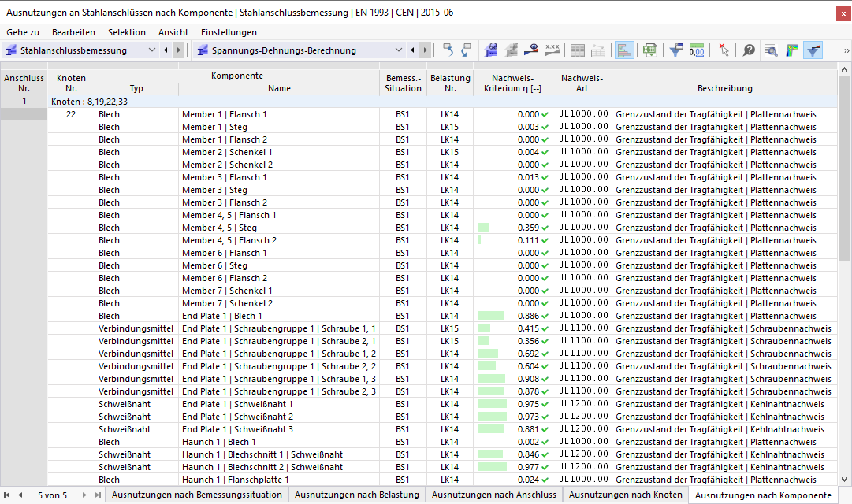Select cell 'End Plate 1 | Blech 1'
The image size is (852, 504).
[x=279, y=316]
